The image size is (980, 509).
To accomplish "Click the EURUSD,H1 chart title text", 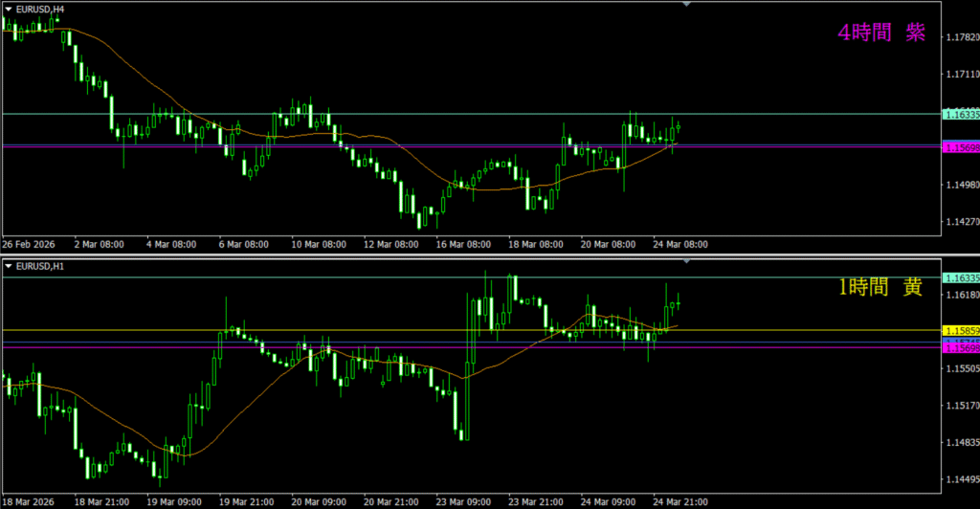I will point(40,265).
